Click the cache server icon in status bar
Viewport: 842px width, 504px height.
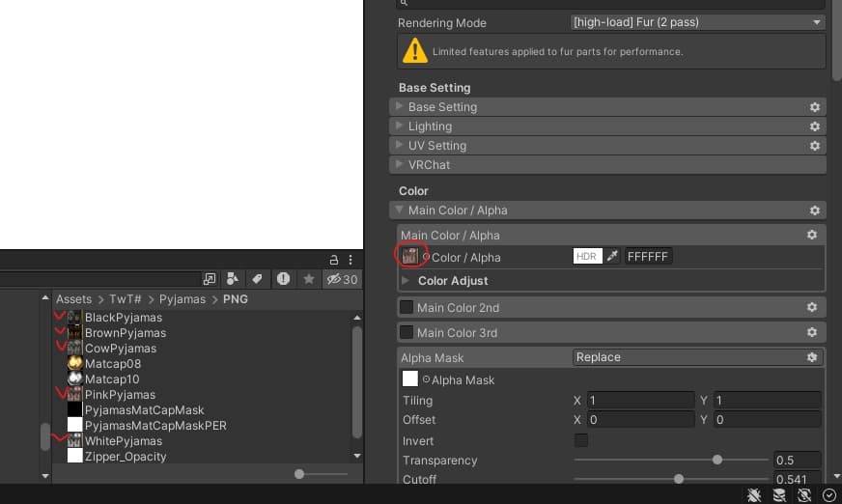(779, 495)
